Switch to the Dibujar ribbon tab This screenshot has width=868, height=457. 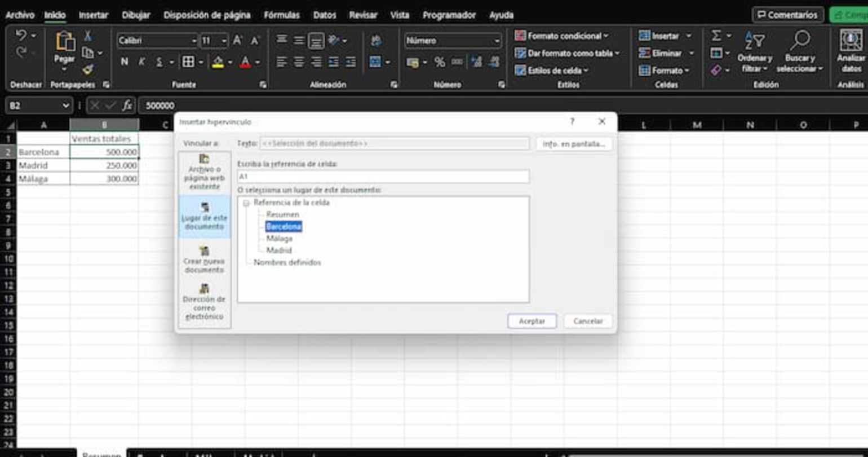[x=136, y=15]
